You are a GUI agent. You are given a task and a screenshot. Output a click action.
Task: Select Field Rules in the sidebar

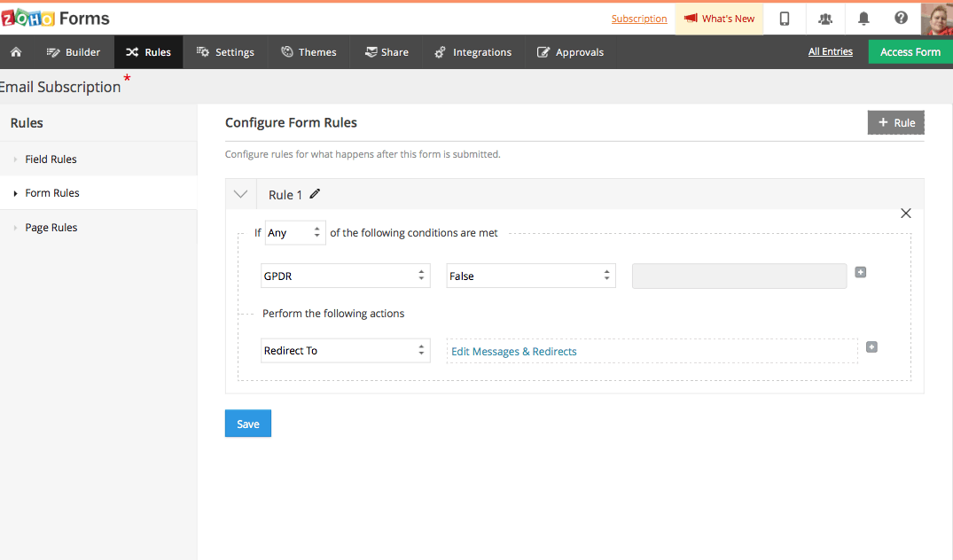point(51,159)
